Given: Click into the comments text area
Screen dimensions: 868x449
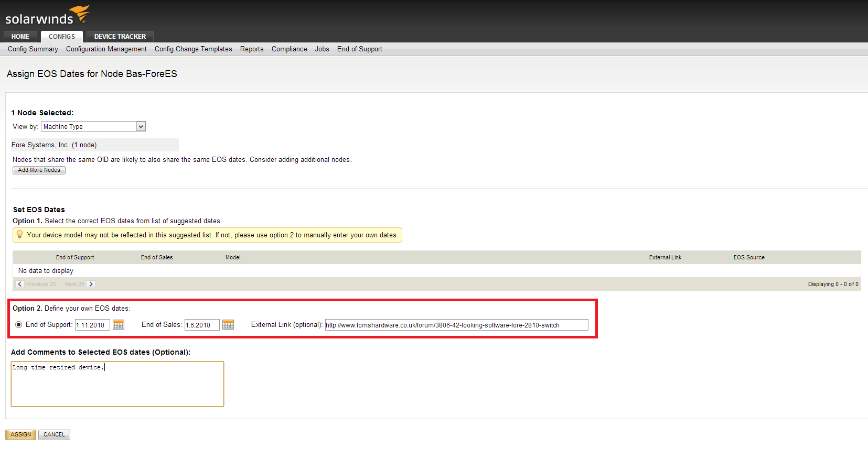Looking at the screenshot, I should pos(117,384).
